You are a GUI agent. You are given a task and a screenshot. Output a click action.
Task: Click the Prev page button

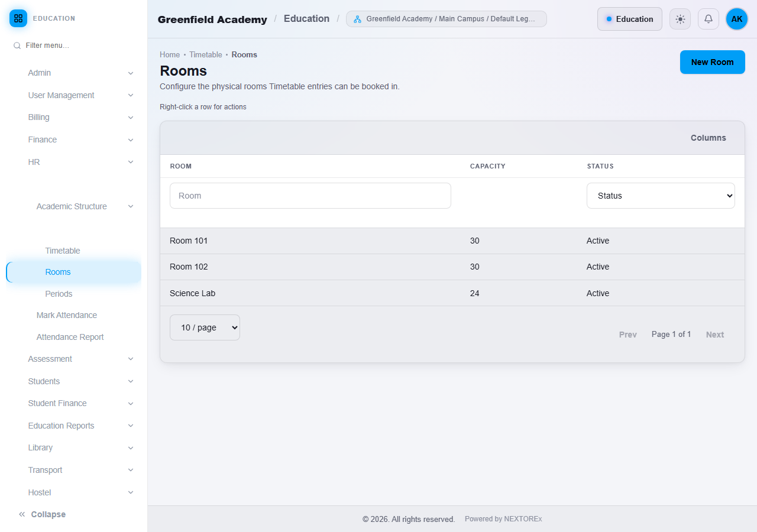[628, 335]
